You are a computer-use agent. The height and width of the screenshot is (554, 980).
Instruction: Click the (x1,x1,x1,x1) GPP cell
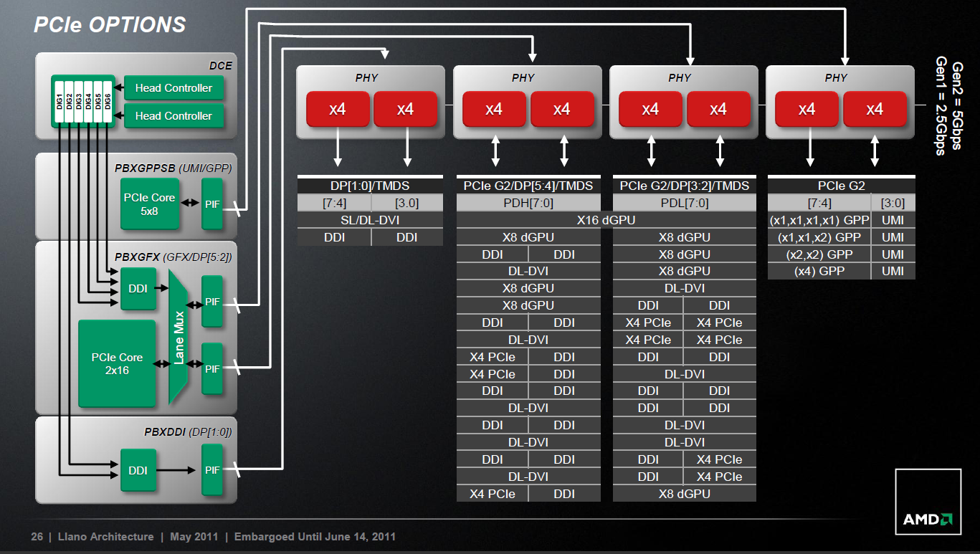coord(819,220)
